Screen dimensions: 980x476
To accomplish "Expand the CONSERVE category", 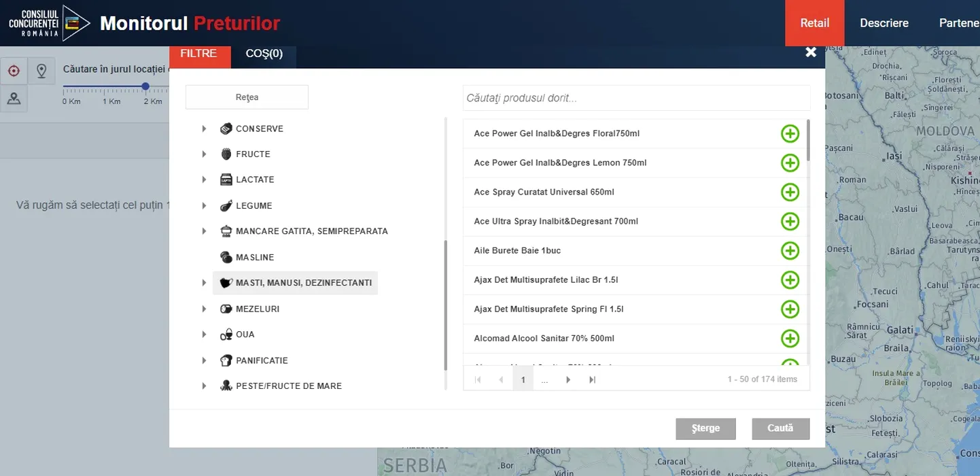I will point(204,129).
